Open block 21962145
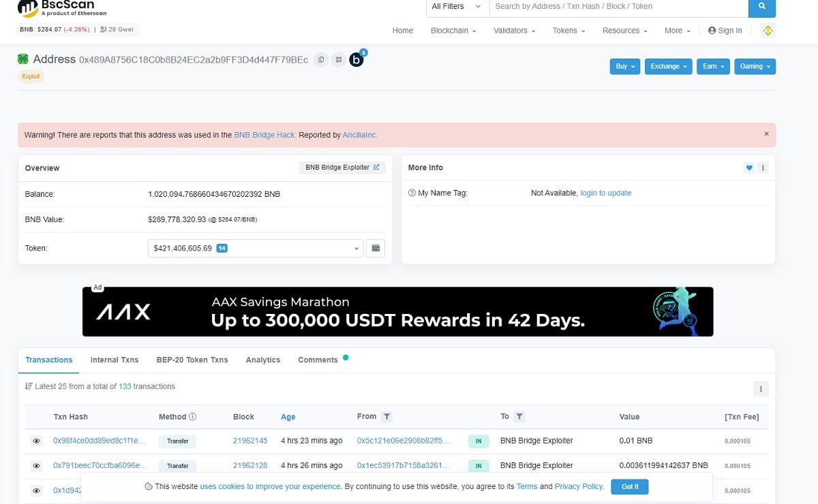Image resolution: width=818 pixels, height=504 pixels. (x=250, y=441)
